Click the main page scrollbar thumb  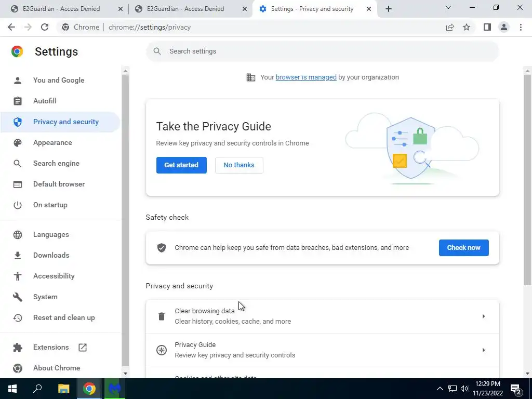[x=527, y=180]
